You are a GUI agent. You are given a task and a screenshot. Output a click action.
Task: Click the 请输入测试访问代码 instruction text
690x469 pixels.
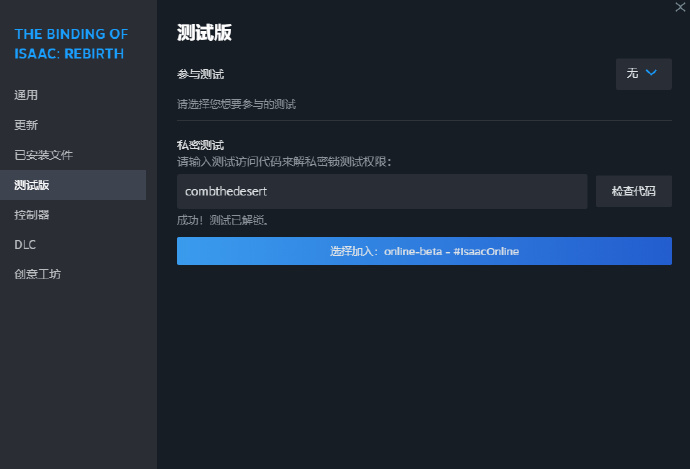[x=284, y=161]
